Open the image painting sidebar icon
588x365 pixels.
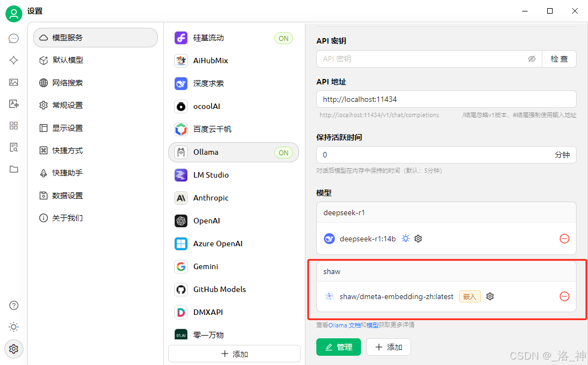pos(14,82)
